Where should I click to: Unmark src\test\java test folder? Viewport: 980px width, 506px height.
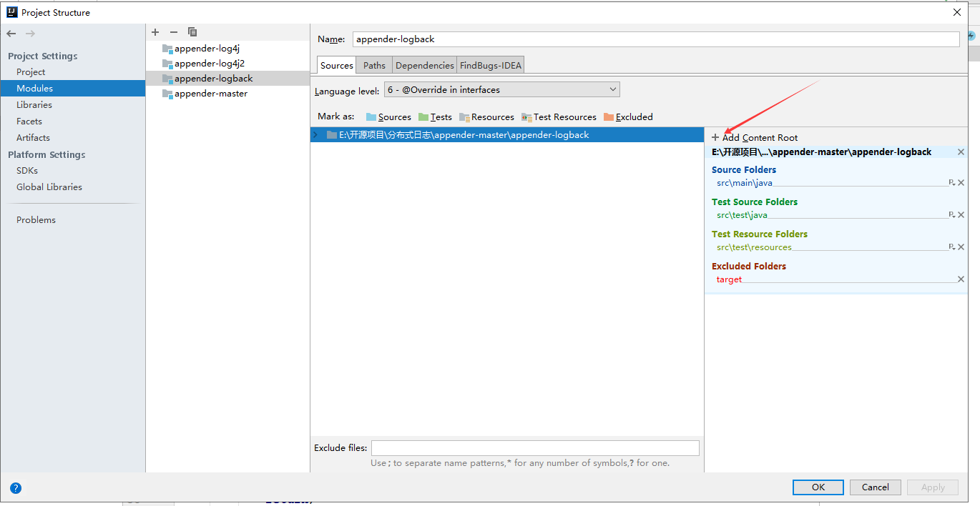[x=961, y=215]
